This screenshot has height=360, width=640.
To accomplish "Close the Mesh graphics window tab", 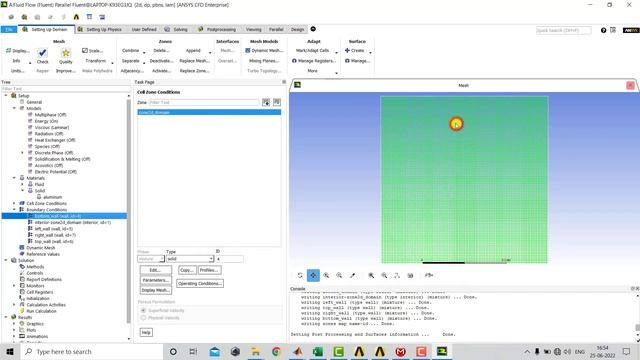I will pos(630,85).
